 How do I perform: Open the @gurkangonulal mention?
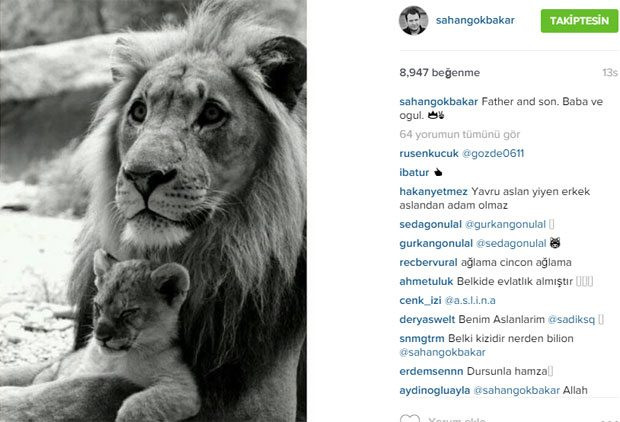505,225
